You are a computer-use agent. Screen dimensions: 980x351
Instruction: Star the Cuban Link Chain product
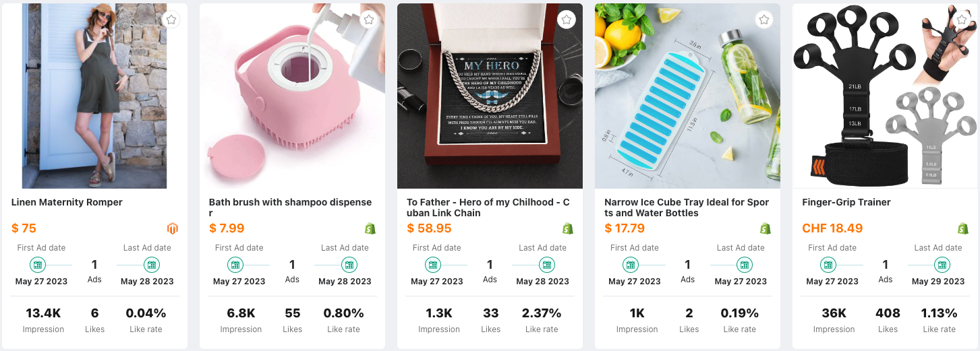pyautogui.click(x=567, y=20)
